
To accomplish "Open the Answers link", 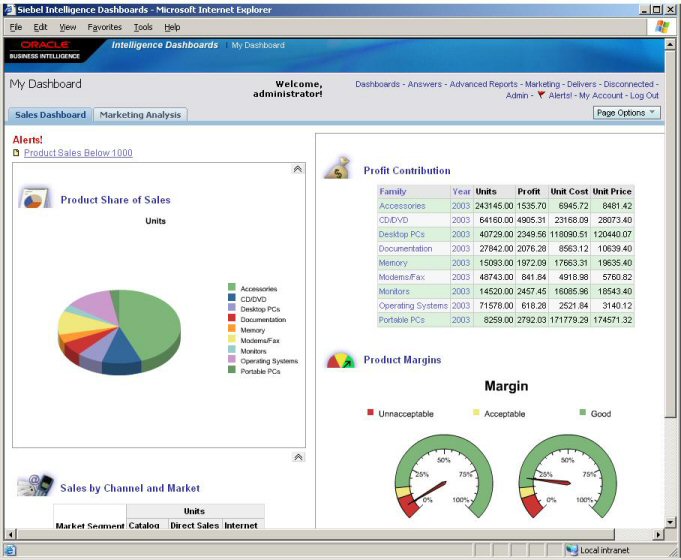I will [x=424, y=84].
